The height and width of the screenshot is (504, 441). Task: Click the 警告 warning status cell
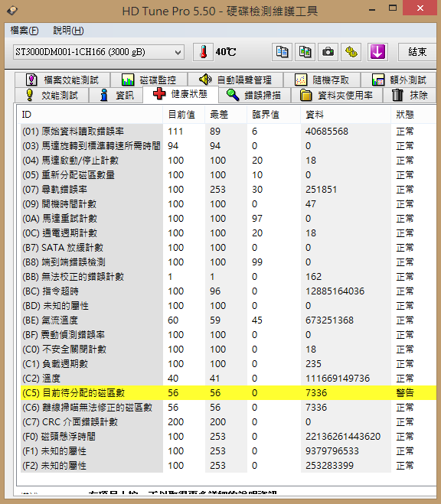405,393
